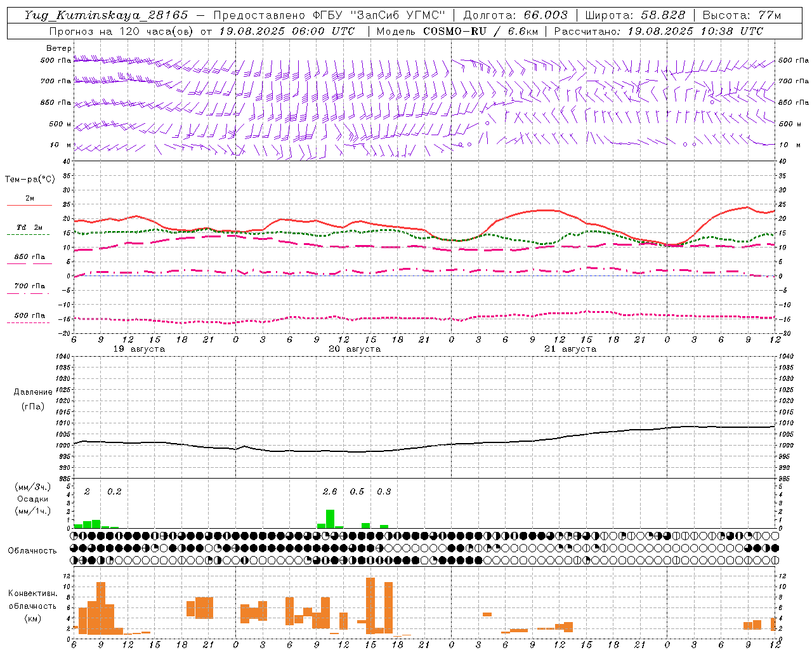The height and width of the screenshot is (650, 812).
Task: Click the 850 гПа temperature legend entry
Action: pyautogui.click(x=30, y=257)
